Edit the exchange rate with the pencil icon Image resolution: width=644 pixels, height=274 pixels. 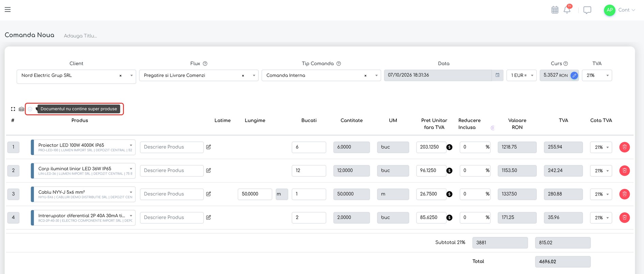click(x=574, y=75)
